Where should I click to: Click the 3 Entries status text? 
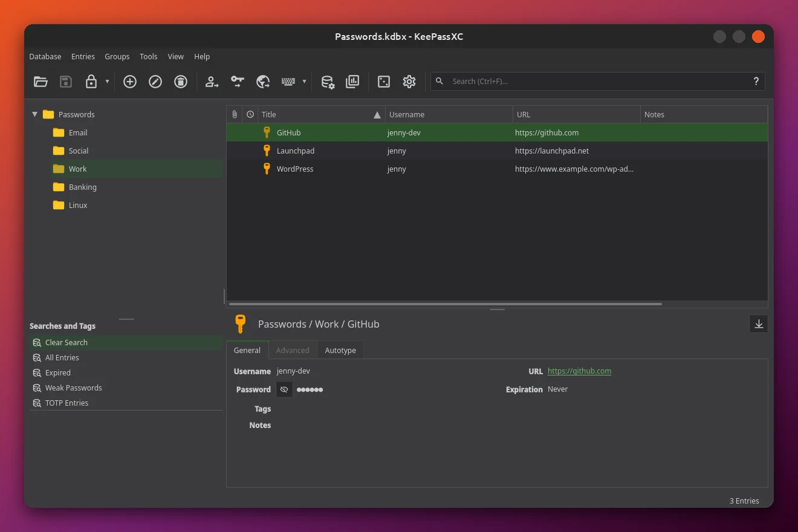(744, 501)
